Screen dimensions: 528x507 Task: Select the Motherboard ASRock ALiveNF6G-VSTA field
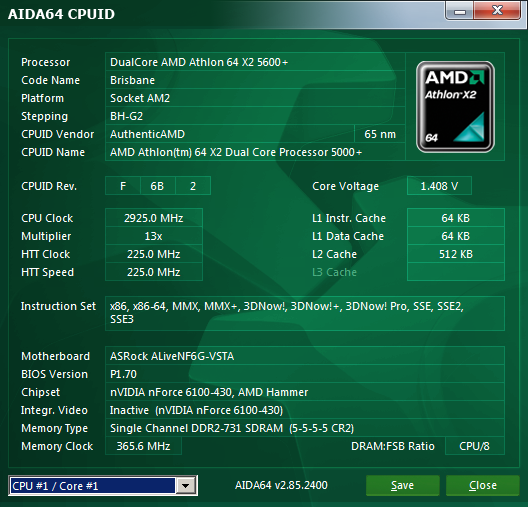click(305, 356)
